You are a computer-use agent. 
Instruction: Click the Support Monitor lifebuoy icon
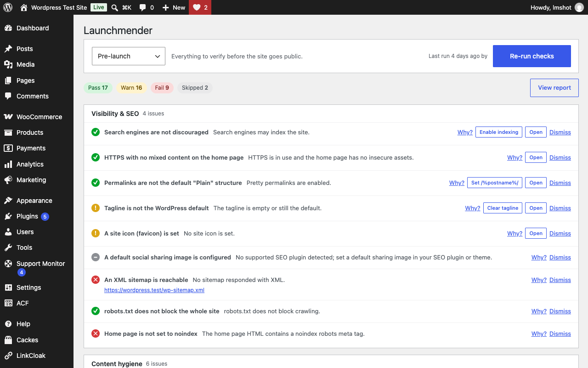click(8, 264)
